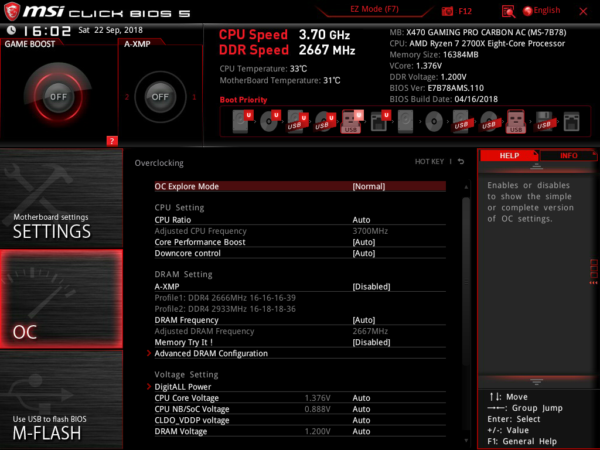Click the 16:02 time display
Screen dimensions: 600x450
[x=47, y=31]
